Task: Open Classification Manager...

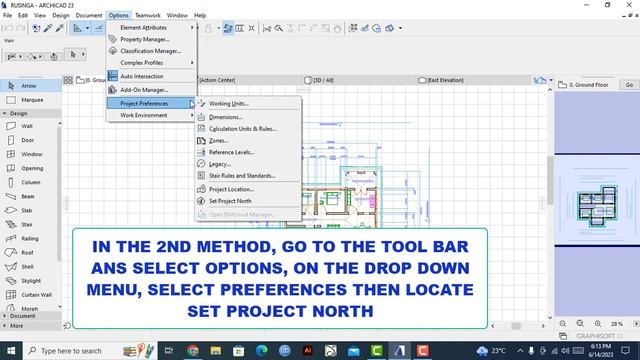Action: tap(151, 51)
